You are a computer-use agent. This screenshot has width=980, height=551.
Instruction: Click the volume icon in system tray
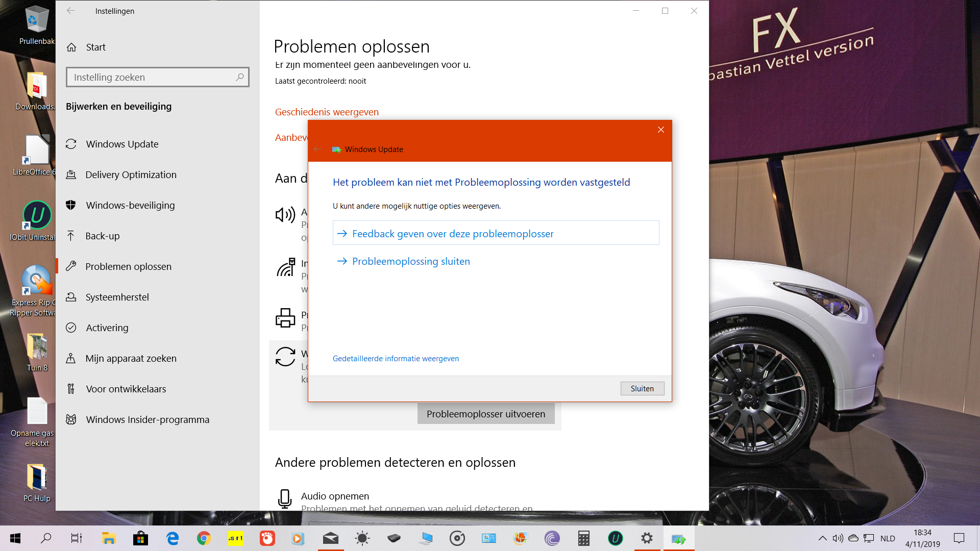(838, 538)
